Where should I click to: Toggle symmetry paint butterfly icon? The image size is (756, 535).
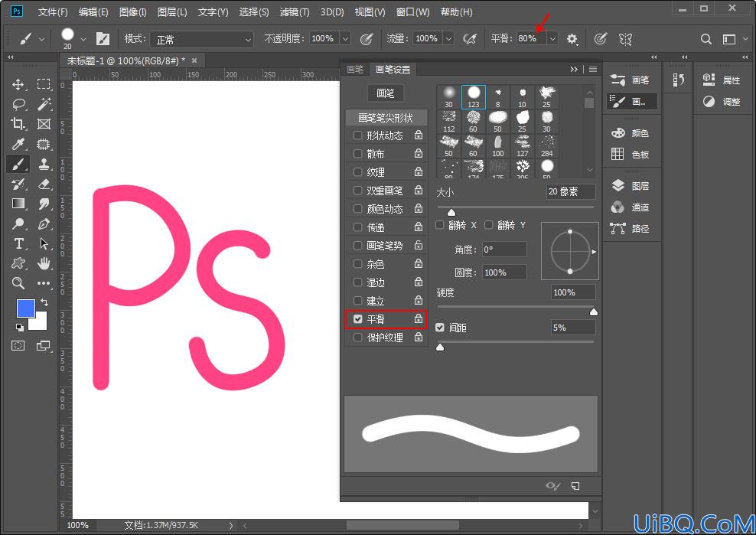coord(625,39)
